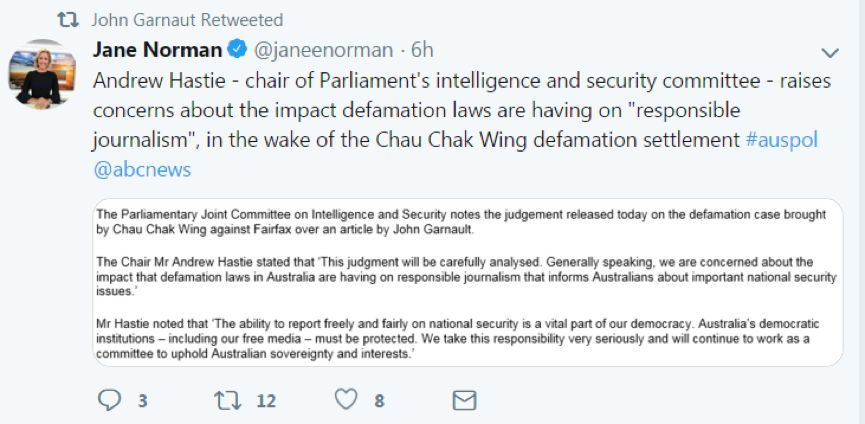Click the blue verified badge

point(237,50)
